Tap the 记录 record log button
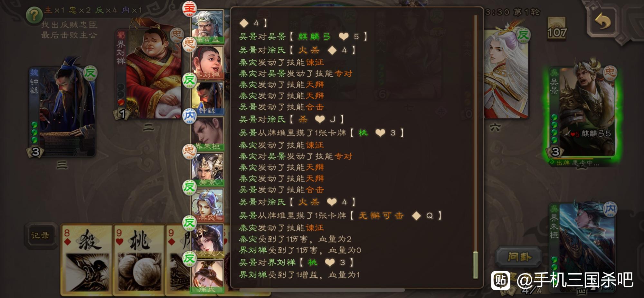The image size is (644, 298). (x=40, y=235)
